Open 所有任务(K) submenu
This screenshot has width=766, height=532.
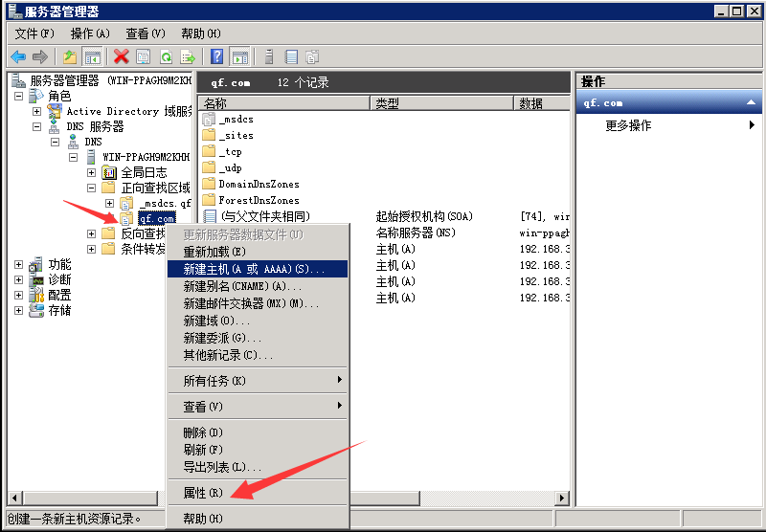258,381
